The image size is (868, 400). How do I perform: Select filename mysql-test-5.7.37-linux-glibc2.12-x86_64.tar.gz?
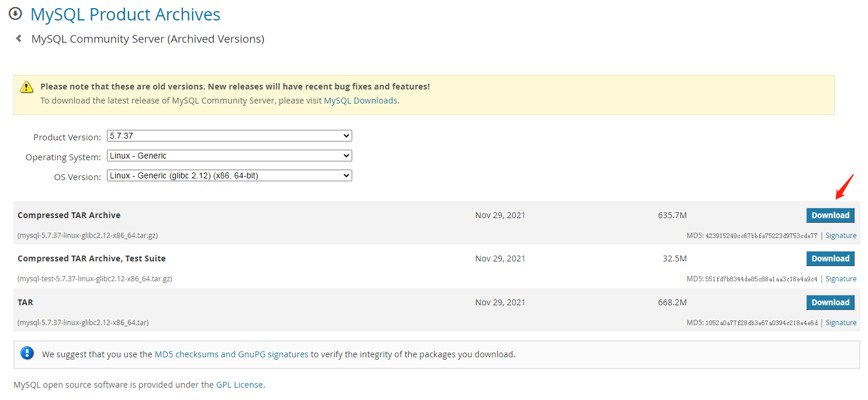point(95,279)
